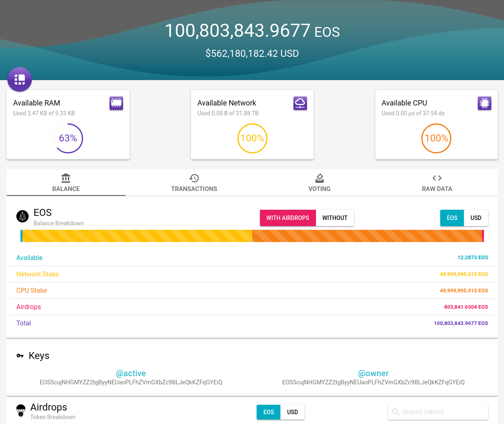This screenshot has height=424, width=504.
Task: Click the Available RAM card title
Action: point(37,103)
